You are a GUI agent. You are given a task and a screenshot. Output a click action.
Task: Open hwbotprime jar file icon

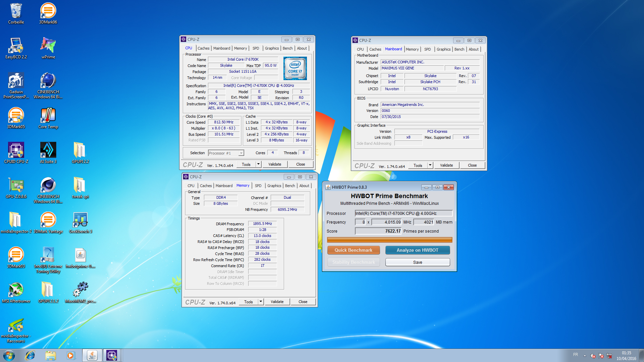click(x=80, y=257)
